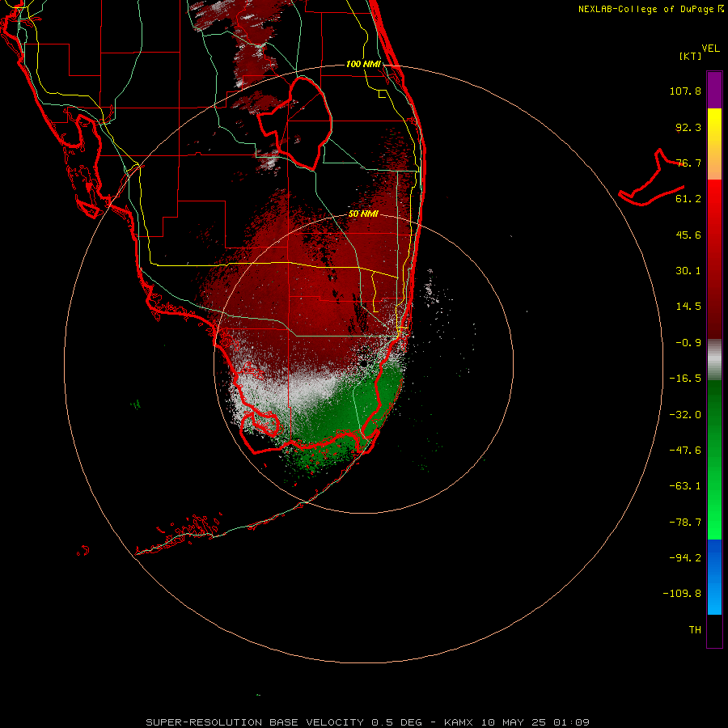This screenshot has width=728, height=728.
Task: Click the TH label under the scale
Action: click(695, 630)
